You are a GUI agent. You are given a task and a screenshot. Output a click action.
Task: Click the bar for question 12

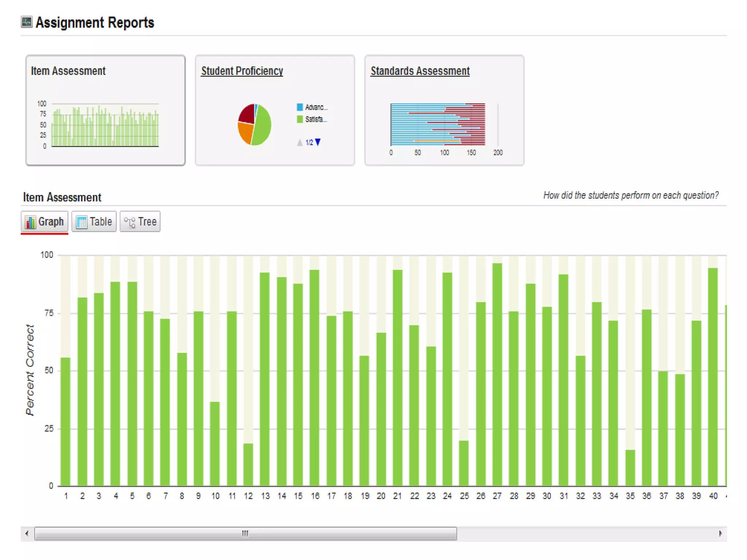coord(248,464)
